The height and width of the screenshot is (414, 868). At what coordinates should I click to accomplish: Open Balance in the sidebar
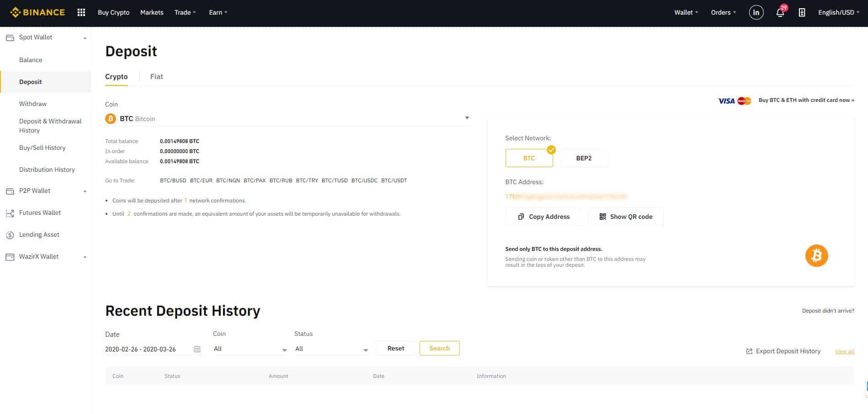coord(31,60)
